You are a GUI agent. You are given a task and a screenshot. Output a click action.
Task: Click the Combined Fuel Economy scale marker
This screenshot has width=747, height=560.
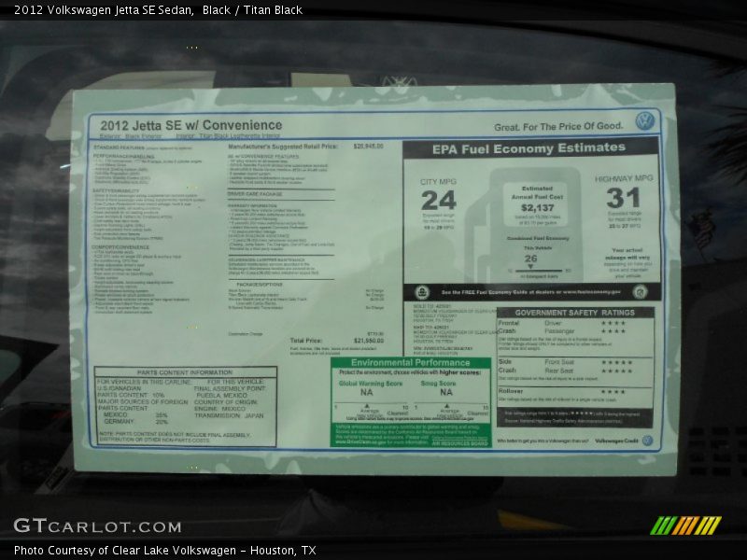tap(530, 268)
